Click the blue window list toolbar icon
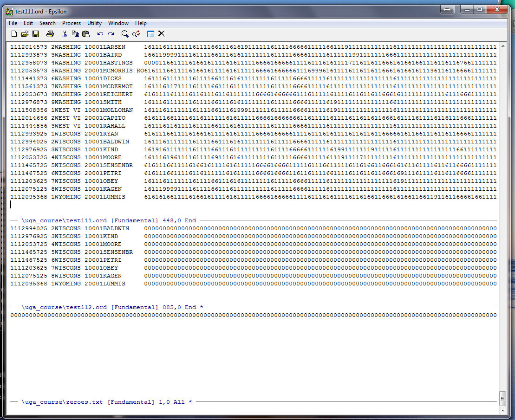Screen dimensions: 515x420 [x=150, y=34]
